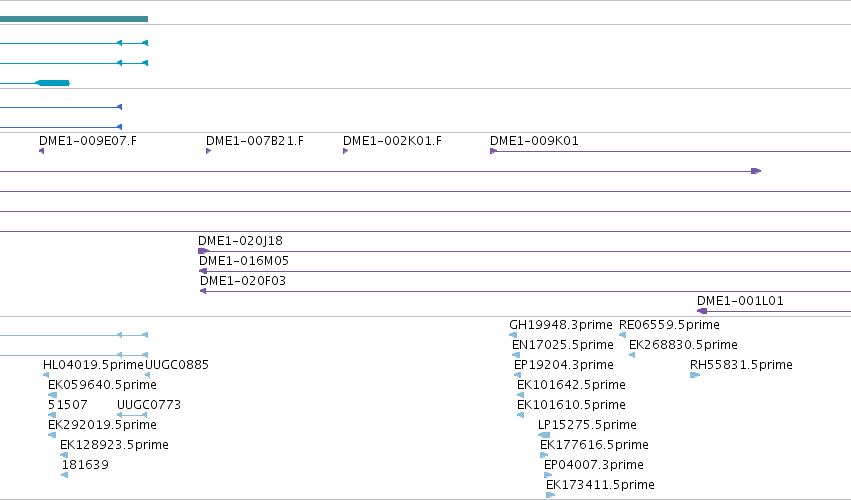Click the EK101610.5prime EST label
Viewport: 851px width, 500px height.
[571, 406]
